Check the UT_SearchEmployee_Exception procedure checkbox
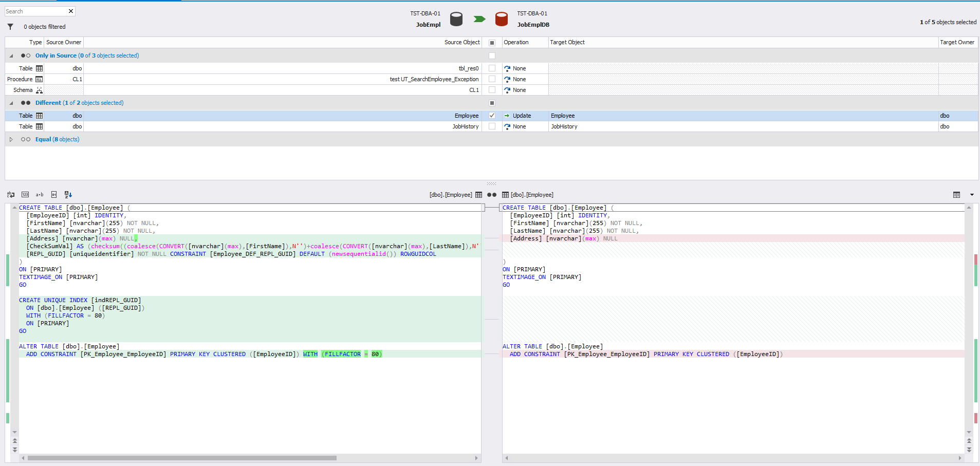Viewport: 980px width, 466px height. [x=492, y=79]
